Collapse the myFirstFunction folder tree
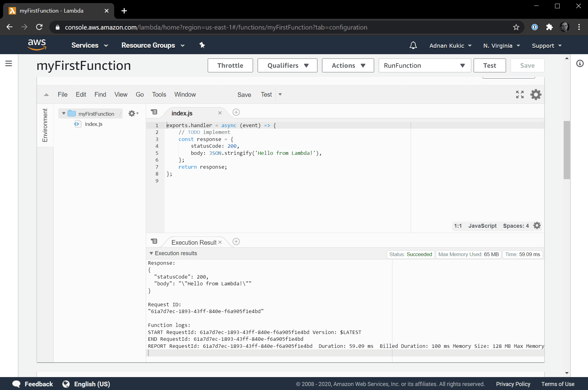Screen dimensions: 588x390 coord(64,114)
